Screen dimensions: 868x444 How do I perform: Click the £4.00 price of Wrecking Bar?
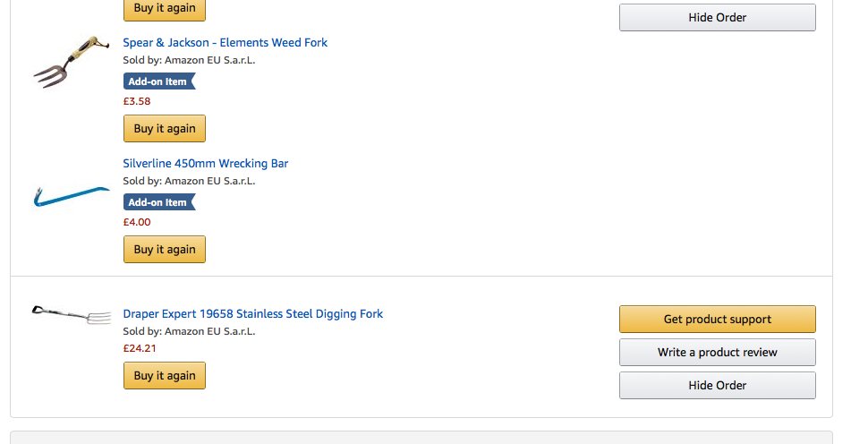(x=137, y=222)
